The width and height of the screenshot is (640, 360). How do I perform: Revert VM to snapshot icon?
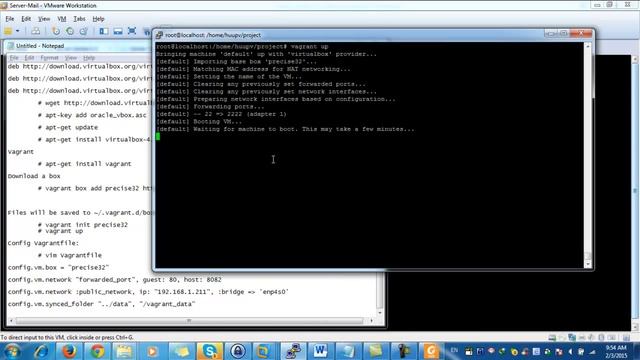[70, 31]
